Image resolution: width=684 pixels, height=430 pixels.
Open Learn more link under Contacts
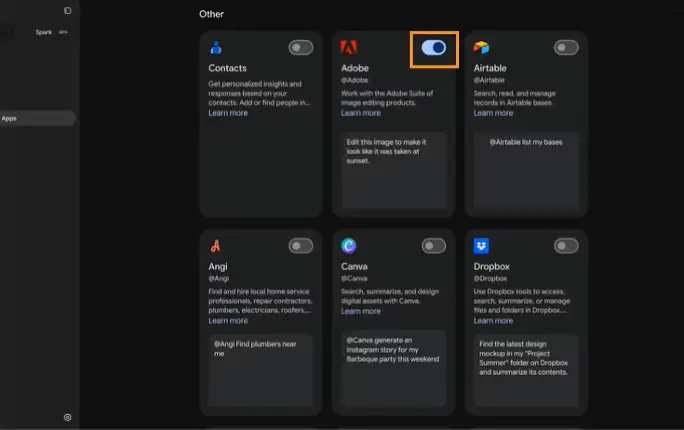point(228,113)
